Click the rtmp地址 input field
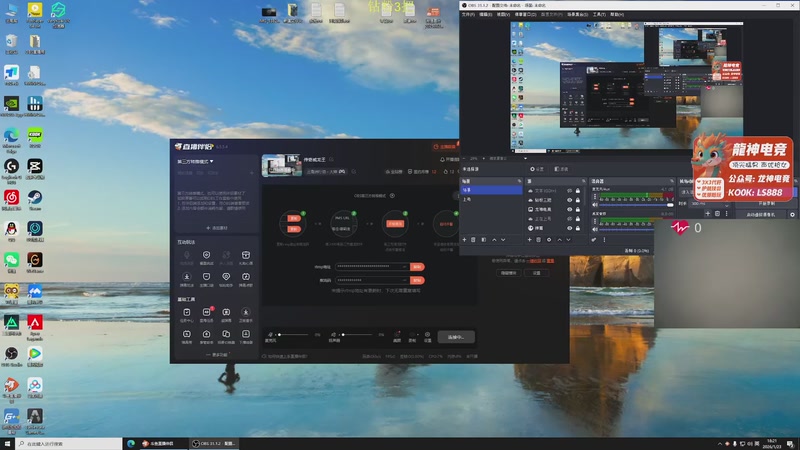The image size is (800, 450). click(x=372, y=266)
